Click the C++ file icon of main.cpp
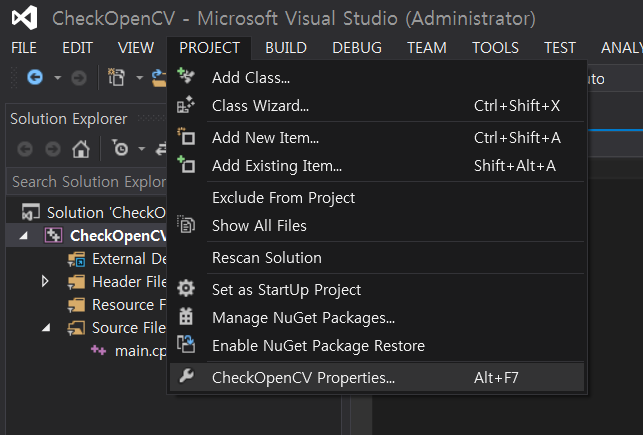 click(x=98, y=350)
